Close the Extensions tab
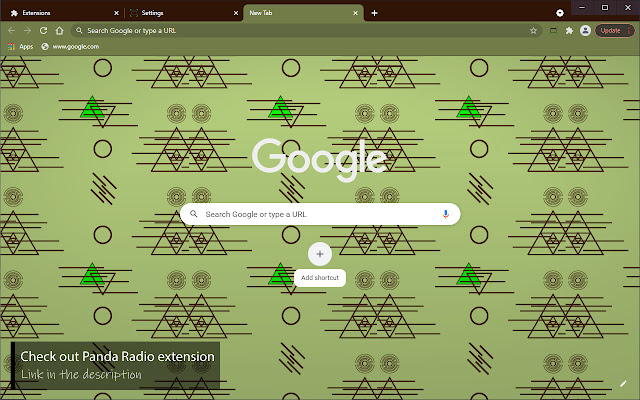 click(116, 13)
